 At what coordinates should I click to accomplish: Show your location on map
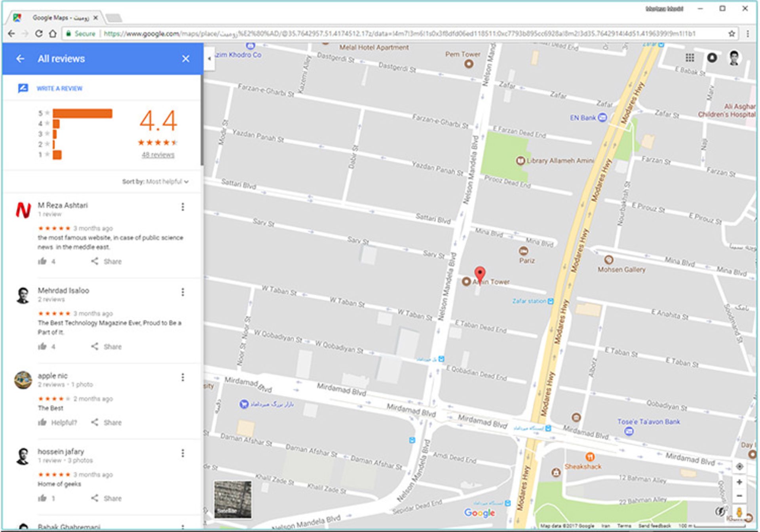coord(739,466)
